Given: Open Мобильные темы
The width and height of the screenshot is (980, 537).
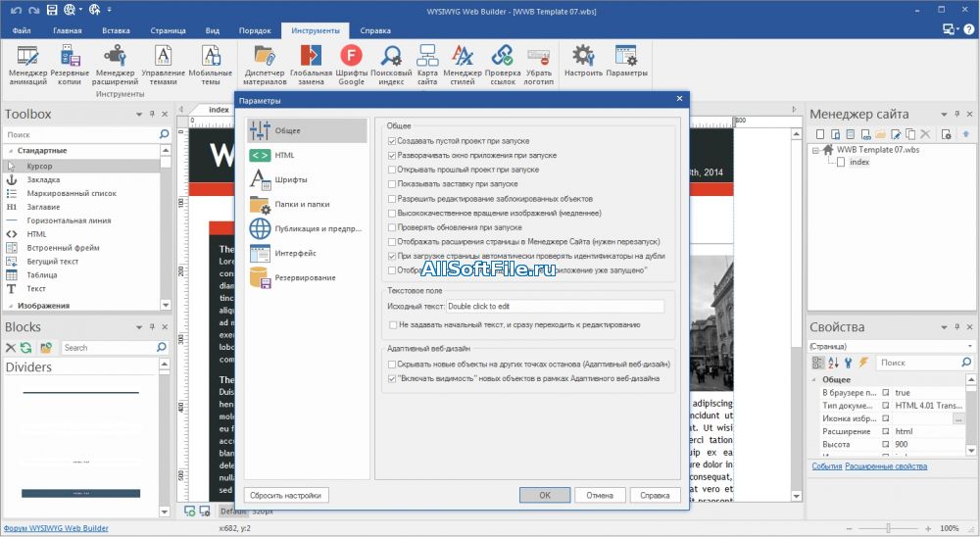Looking at the screenshot, I should (211, 66).
